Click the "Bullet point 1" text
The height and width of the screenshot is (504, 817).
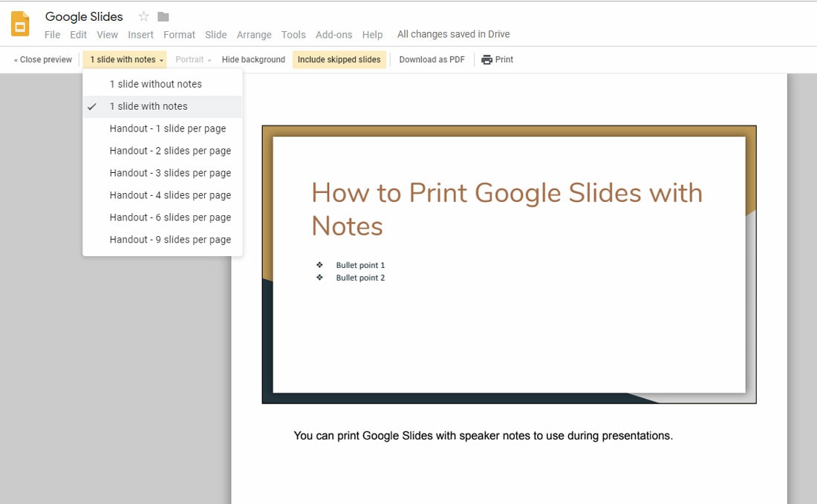coord(360,265)
